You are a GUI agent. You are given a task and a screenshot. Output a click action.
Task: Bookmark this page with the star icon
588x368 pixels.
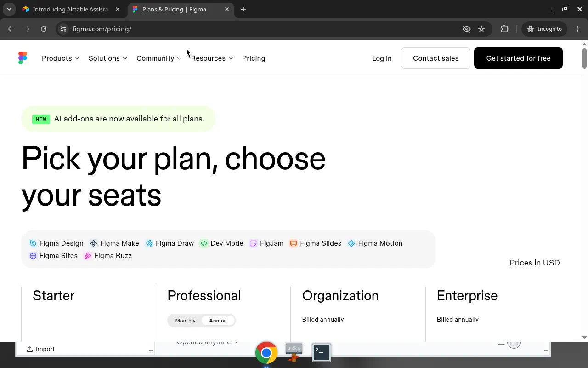tap(481, 29)
